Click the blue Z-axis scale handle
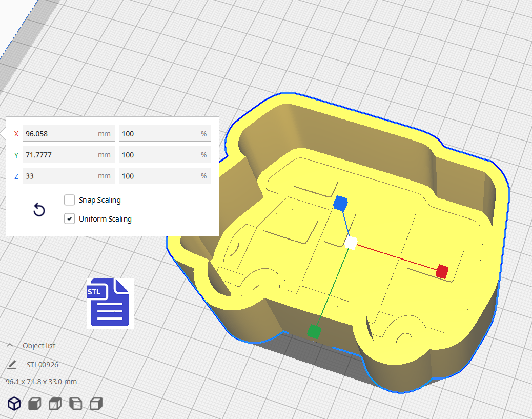 340,204
